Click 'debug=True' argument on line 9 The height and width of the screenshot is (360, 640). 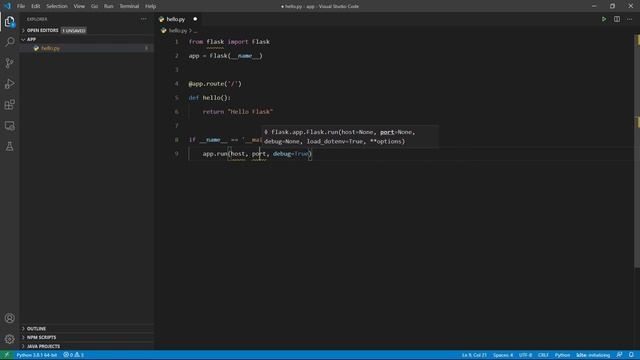click(x=291, y=154)
